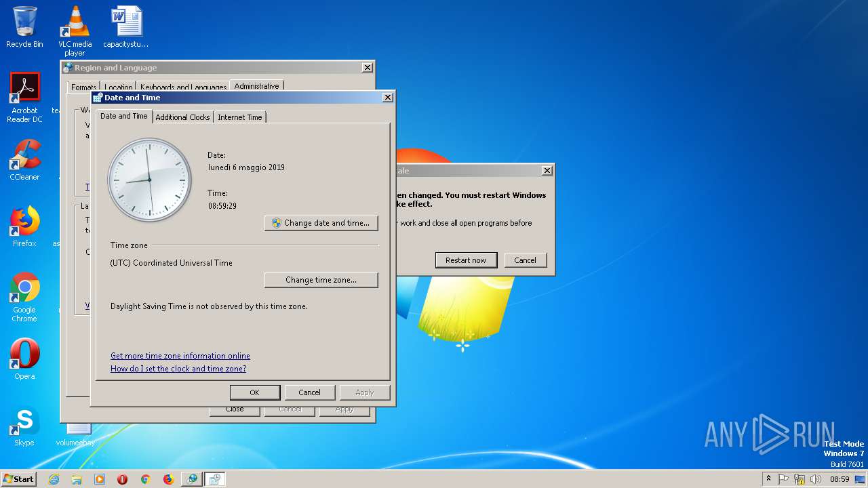
Task: Open the Firefox desktop shortcut
Action: [x=24, y=226]
